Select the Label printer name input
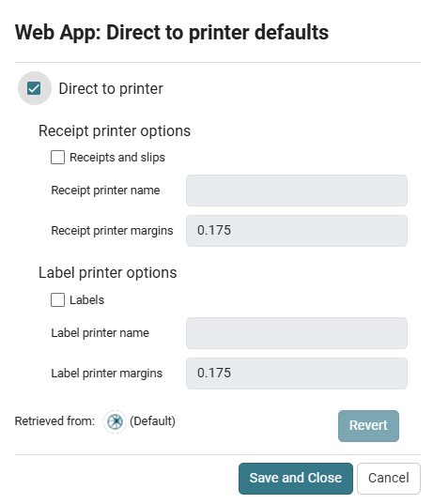Viewport: 433px width, 504px height. pos(297,333)
